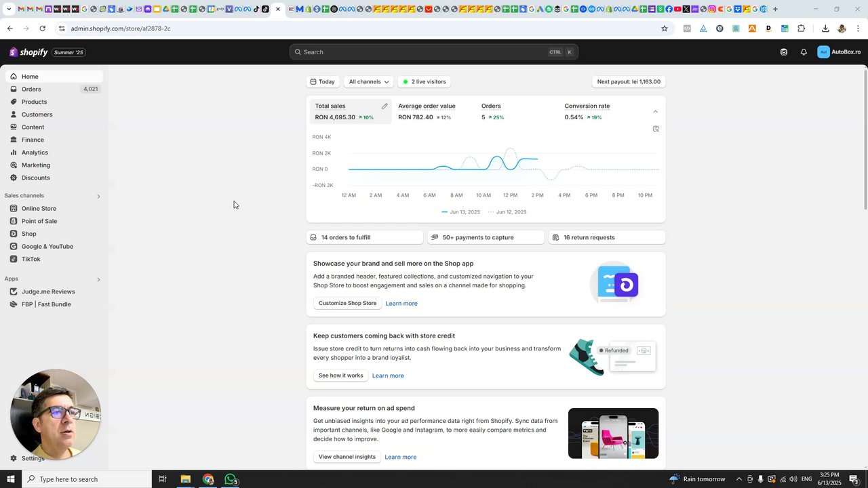This screenshot has width=868, height=488.
Task: Open Marketing section in sidebar
Action: [x=53, y=165]
